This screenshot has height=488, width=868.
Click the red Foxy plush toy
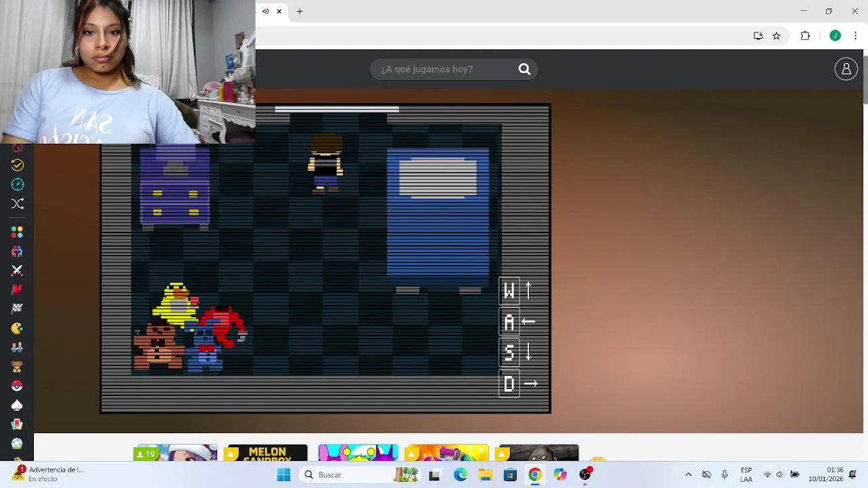coord(226,325)
